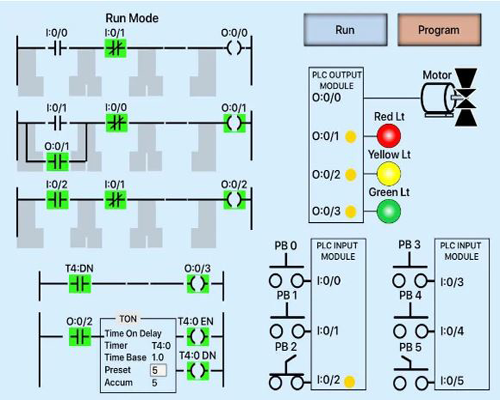Select the O:0/2 output coil
Image resolution: width=500 pixels, height=400 pixels.
[235, 200]
